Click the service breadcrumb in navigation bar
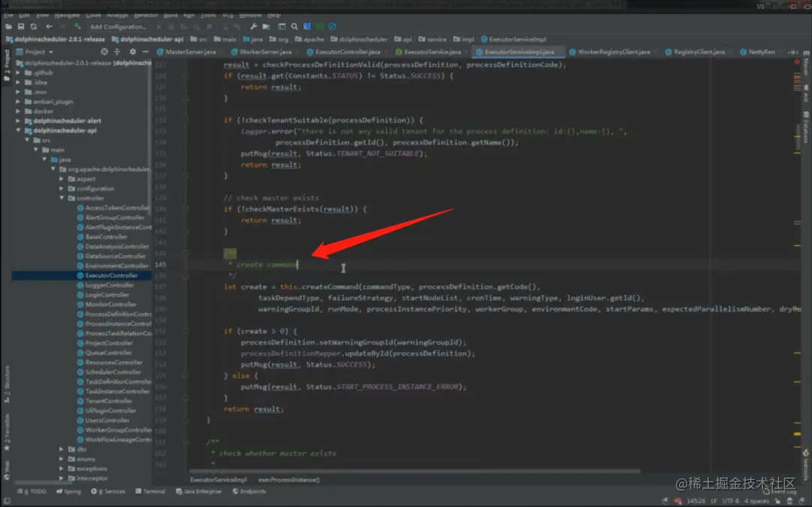 [432, 39]
